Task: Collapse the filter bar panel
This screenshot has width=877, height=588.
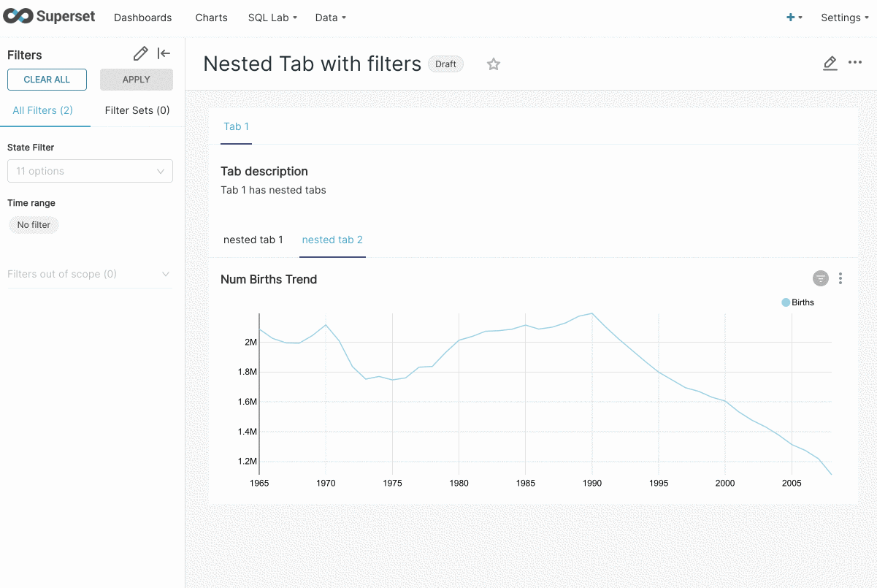Action: [x=164, y=53]
